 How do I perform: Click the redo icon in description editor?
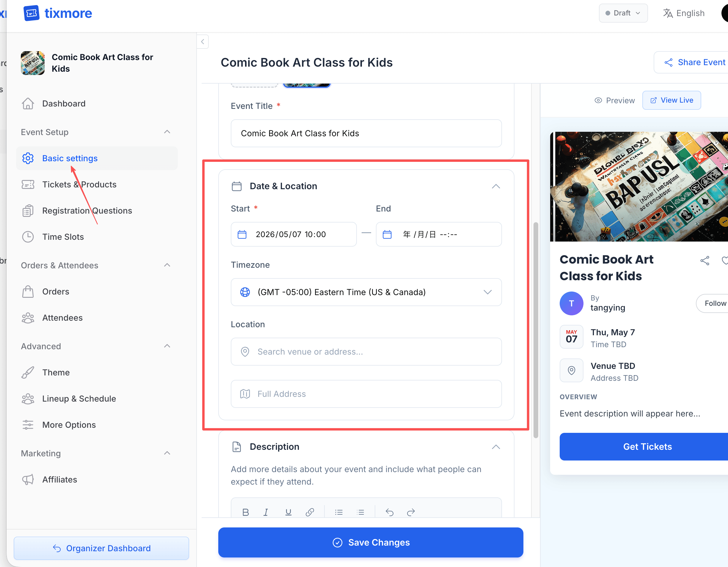point(411,512)
